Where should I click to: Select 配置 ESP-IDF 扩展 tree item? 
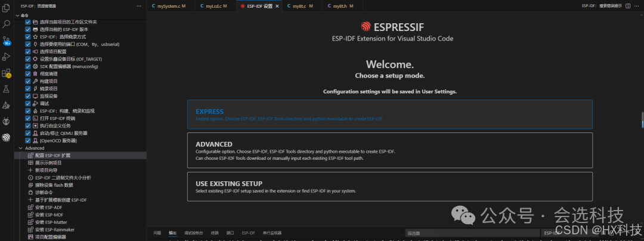click(80, 155)
